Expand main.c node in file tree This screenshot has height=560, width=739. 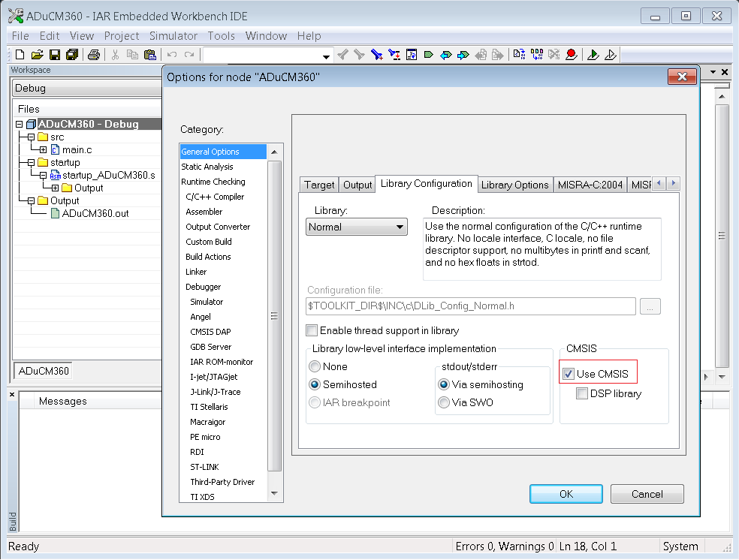point(44,150)
